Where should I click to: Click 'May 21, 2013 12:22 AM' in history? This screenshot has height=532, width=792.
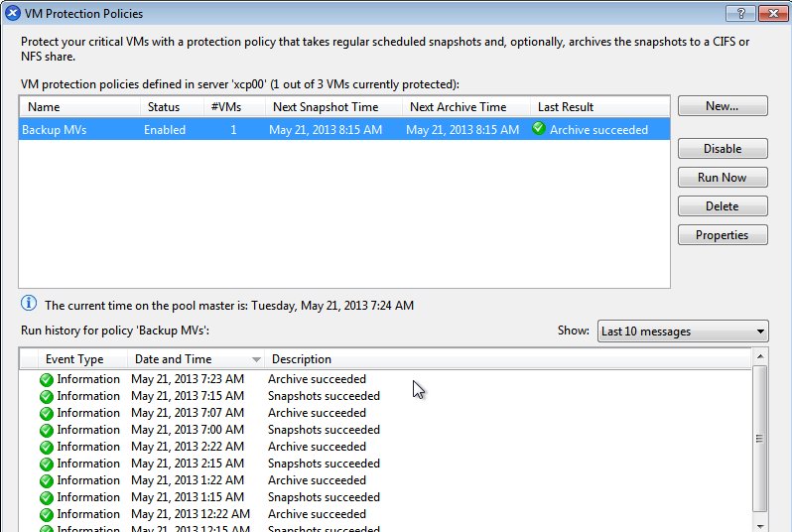(x=191, y=514)
